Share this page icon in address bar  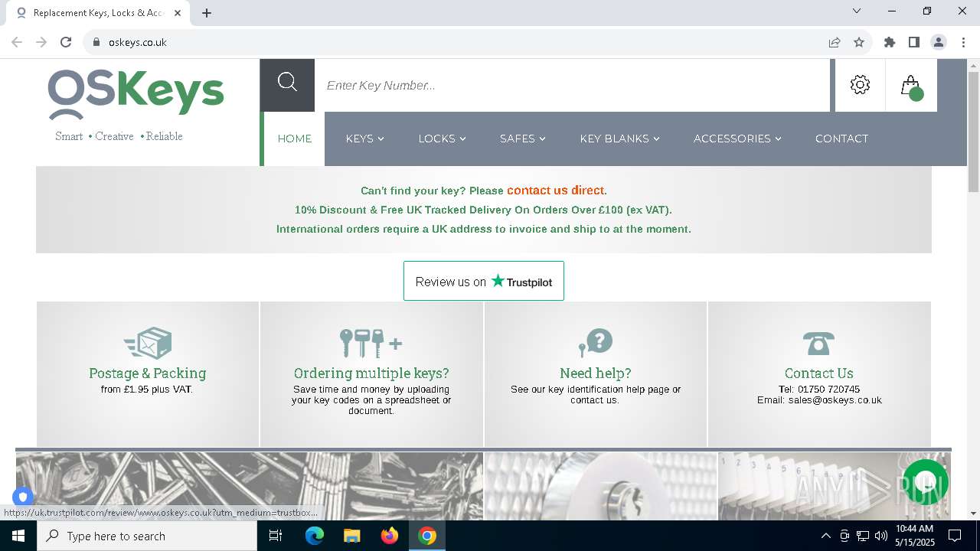pos(835,42)
